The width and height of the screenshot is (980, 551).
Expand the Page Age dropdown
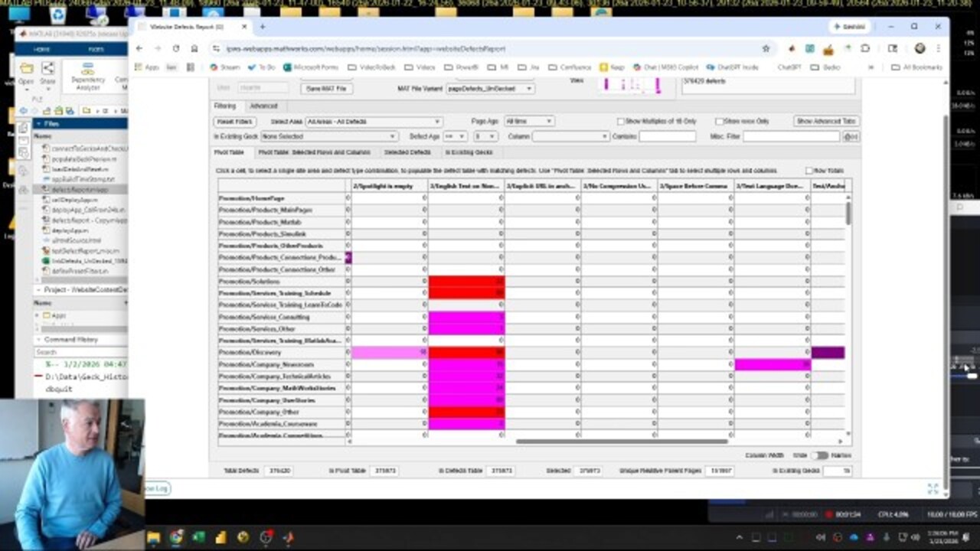[528, 121]
